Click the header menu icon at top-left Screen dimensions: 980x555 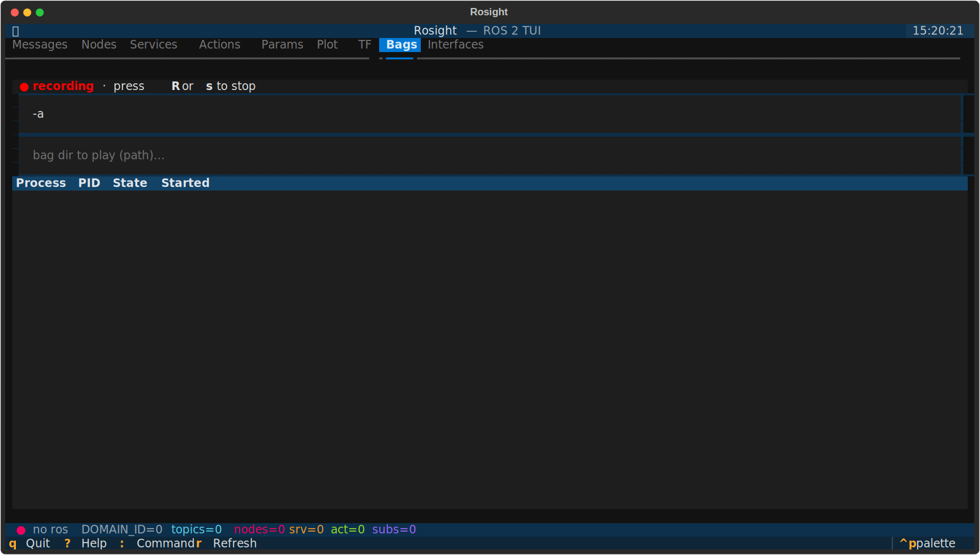click(16, 31)
